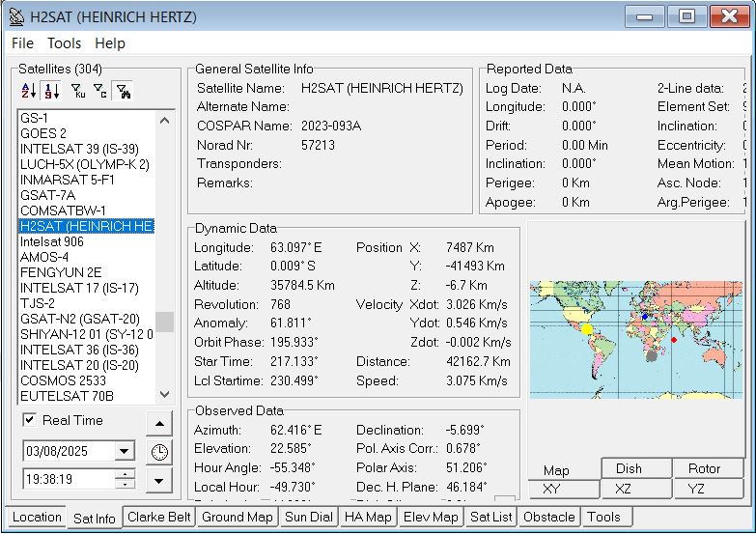Sort satellites alphabetically A-Z
The height and width of the screenshot is (534, 756).
click(x=28, y=91)
